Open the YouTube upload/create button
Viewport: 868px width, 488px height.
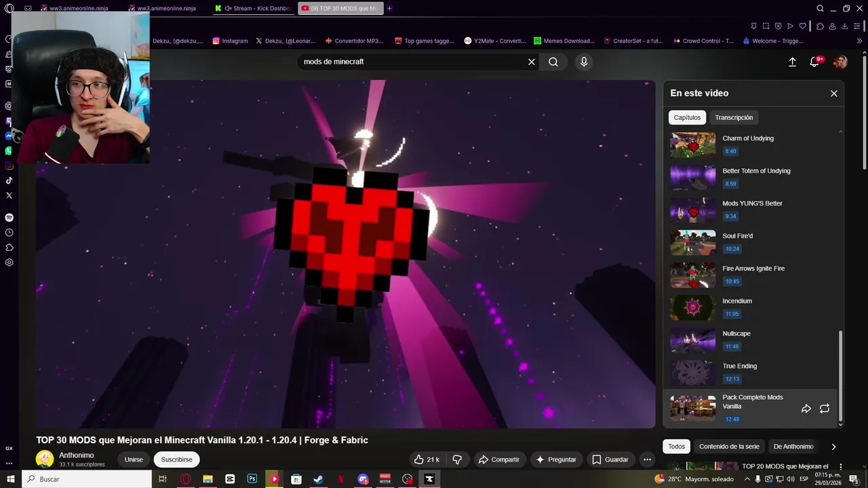click(x=792, y=62)
